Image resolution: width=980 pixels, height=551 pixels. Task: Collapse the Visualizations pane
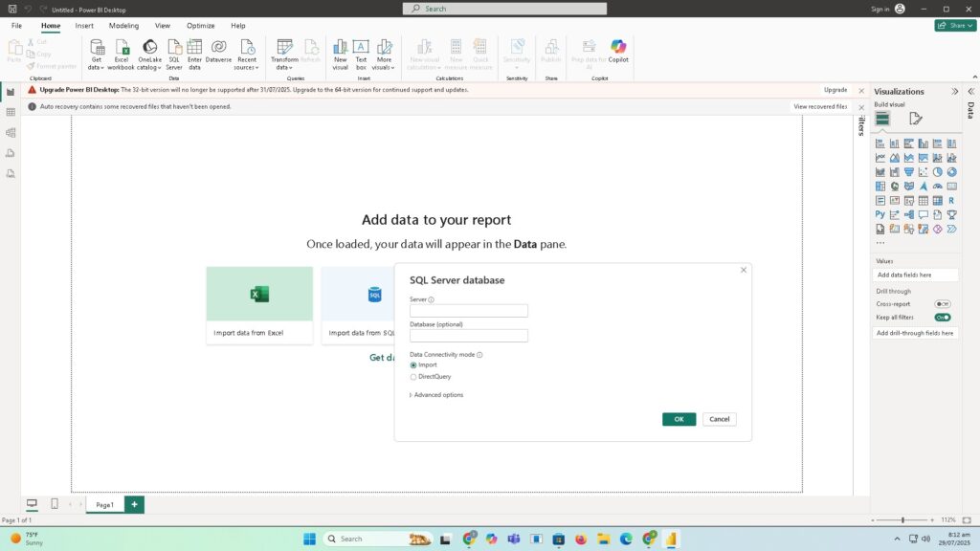[x=954, y=91]
